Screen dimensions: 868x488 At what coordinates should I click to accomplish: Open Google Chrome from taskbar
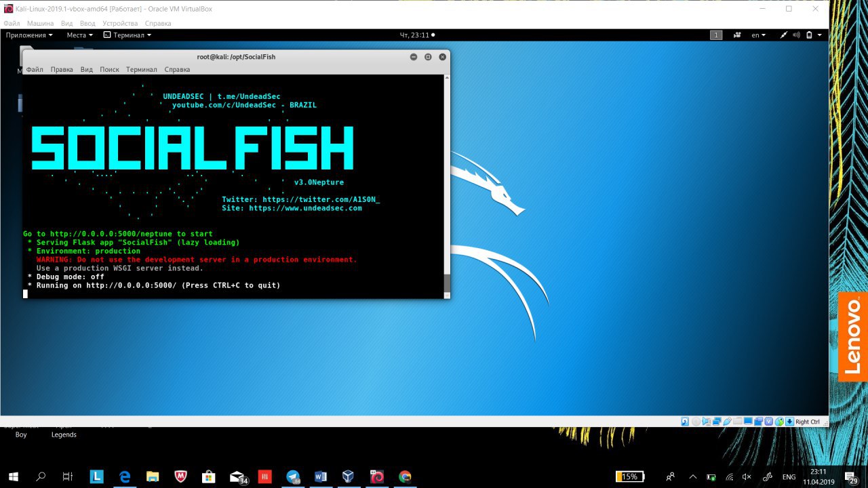405,476
